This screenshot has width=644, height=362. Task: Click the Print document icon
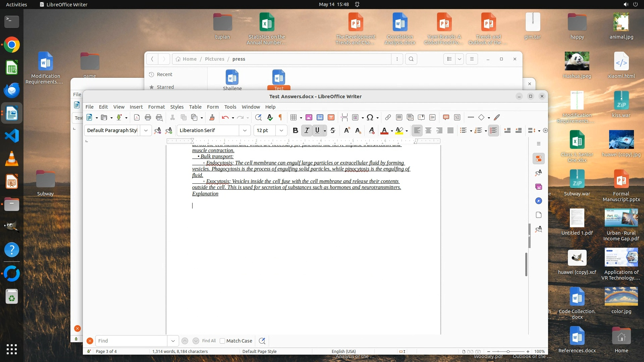148,117
